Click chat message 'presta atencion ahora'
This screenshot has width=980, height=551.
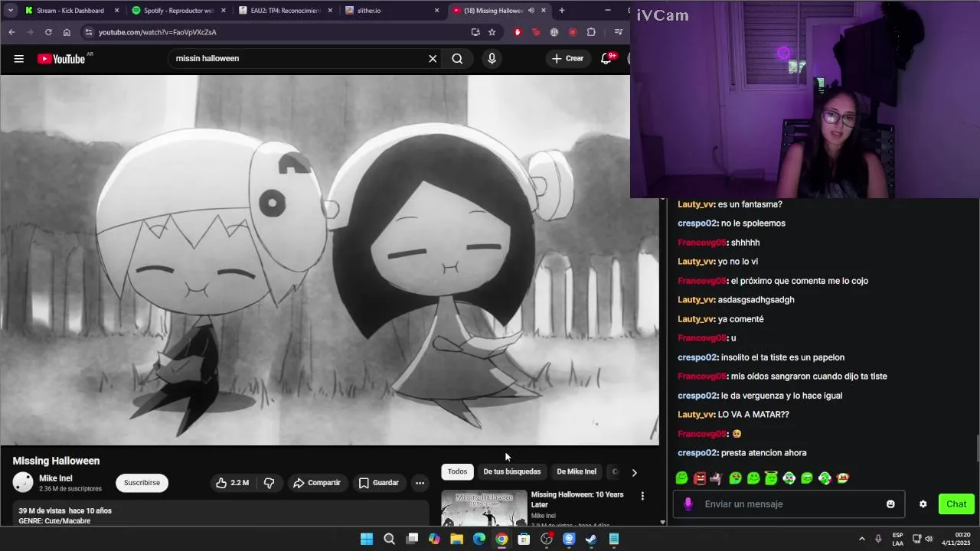(763, 453)
